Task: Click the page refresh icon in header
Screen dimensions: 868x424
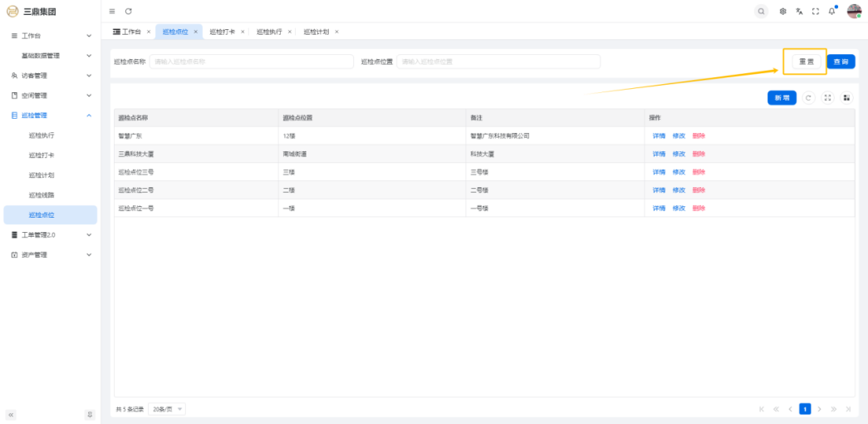Action: point(129,11)
